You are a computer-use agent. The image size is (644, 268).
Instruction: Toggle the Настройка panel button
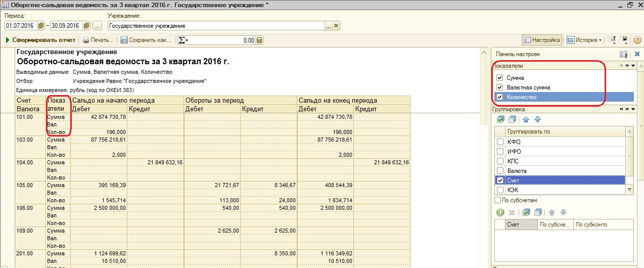point(541,40)
